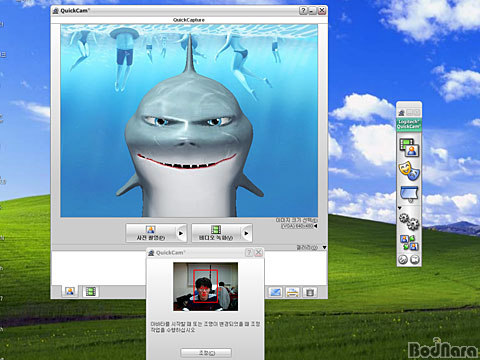Open QuickCapture from the Logitech sidebar
Image resolution: width=480 pixels, height=360 pixels.
(409, 147)
